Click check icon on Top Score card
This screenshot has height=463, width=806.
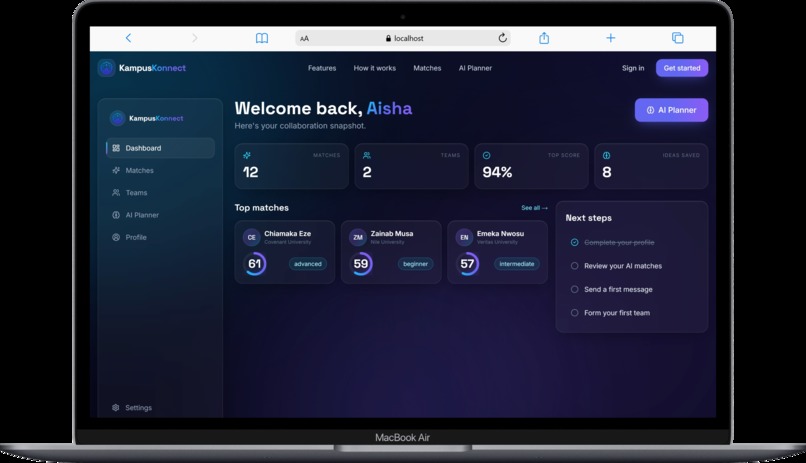[486, 155]
